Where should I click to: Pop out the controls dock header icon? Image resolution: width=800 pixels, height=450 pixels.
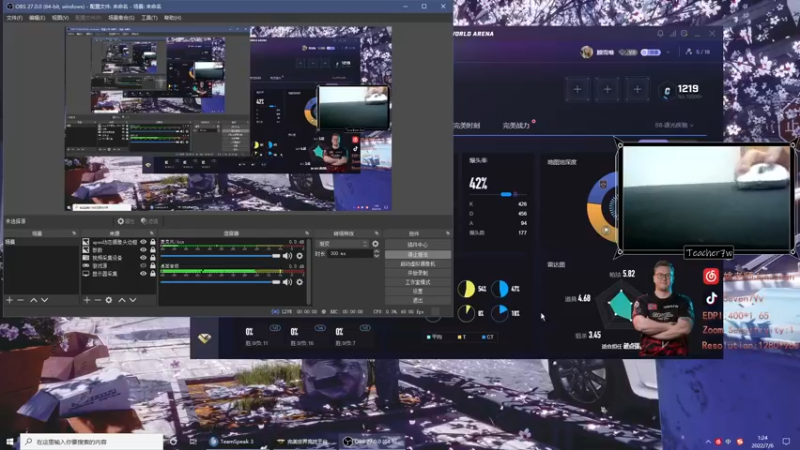pyautogui.click(x=447, y=233)
